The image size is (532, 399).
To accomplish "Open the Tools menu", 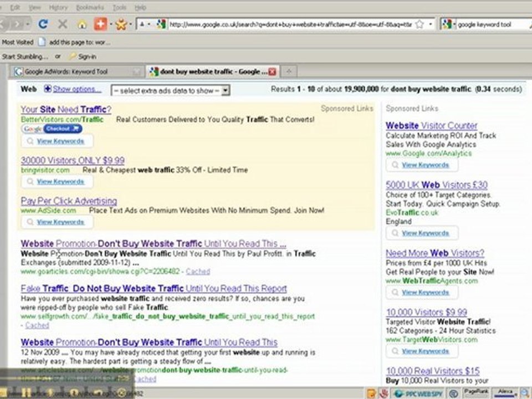I will 120,7.
